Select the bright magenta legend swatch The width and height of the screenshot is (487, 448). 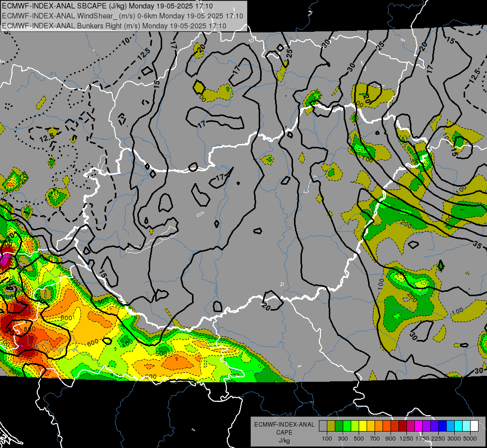tap(419, 426)
